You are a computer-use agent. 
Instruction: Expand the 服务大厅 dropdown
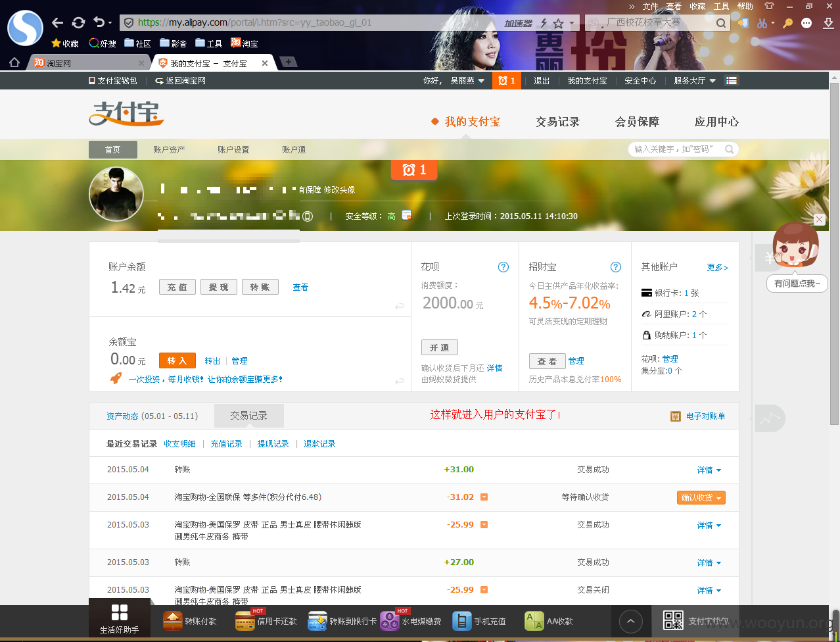pos(694,80)
